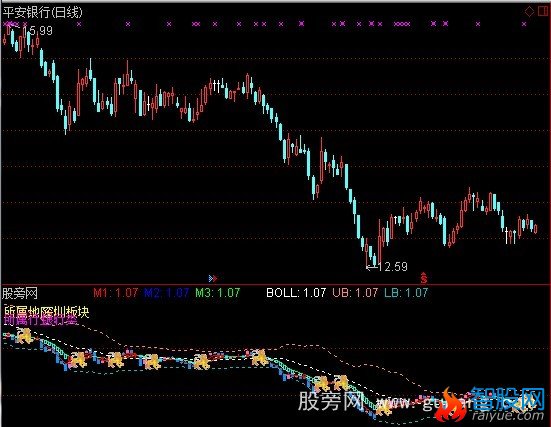Click the blue-red double arrow marker
This screenshot has height=427, width=551.
point(213,279)
